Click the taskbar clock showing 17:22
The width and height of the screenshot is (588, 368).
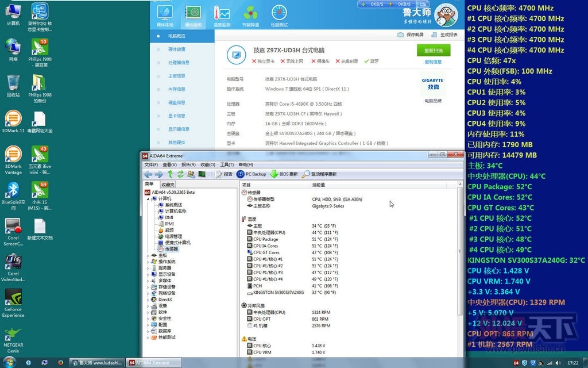572,363
